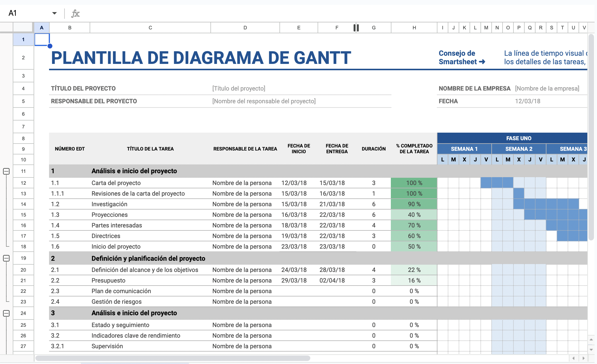Click the frozen column divider handle
The width and height of the screenshot is (597, 364).
[356, 28]
